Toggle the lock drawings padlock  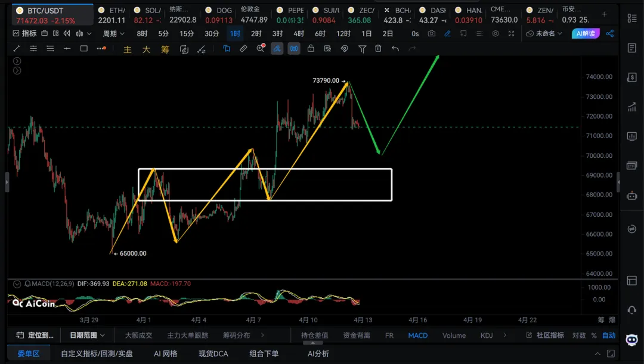(x=311, y=48)
